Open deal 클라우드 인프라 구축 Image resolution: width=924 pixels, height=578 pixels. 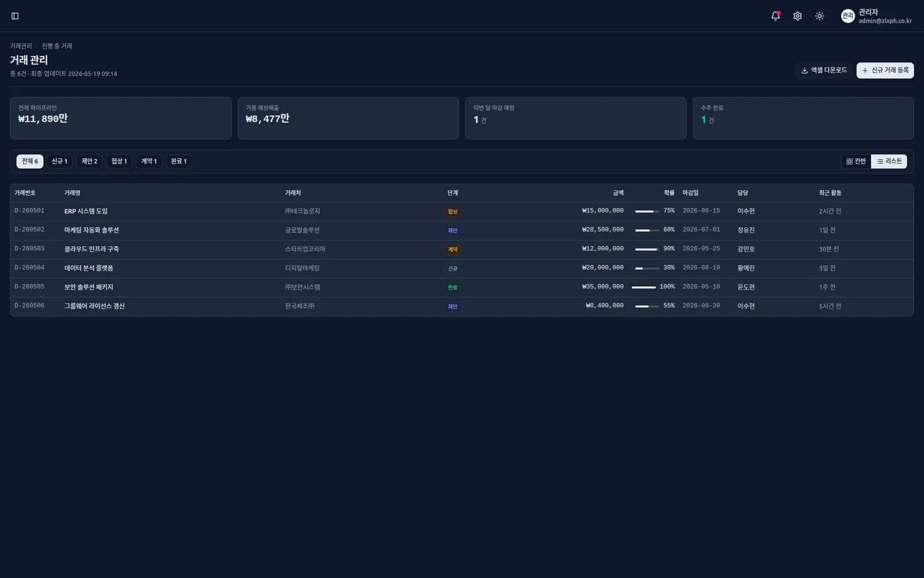[91, 249]
